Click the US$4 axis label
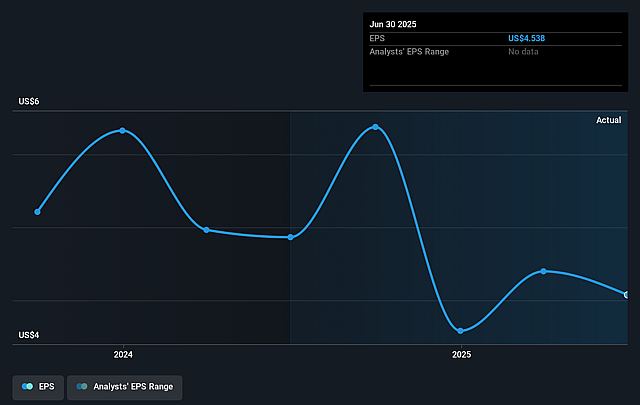Image resolution: width=640 pixels, height=405 pixels. click(29, 335)
